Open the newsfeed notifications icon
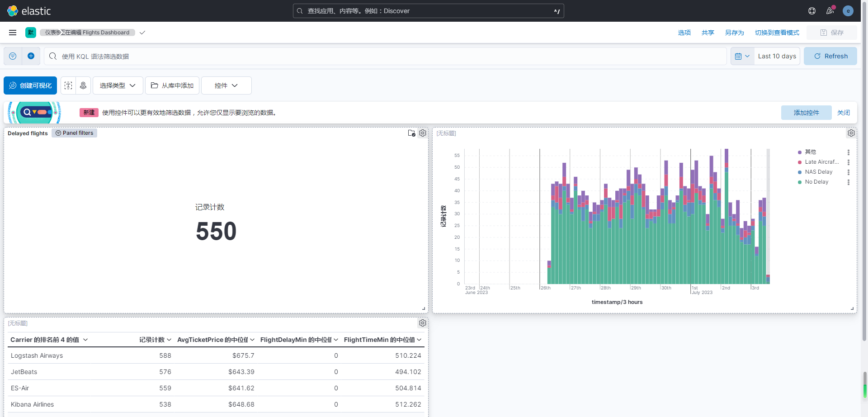The image size is (868, 417). (830, 11)
